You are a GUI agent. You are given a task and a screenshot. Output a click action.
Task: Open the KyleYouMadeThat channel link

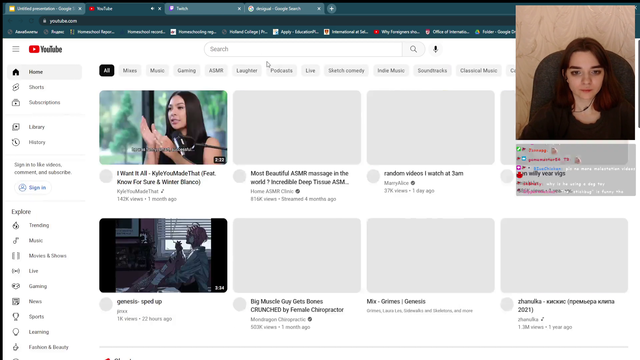click(137, 191)
